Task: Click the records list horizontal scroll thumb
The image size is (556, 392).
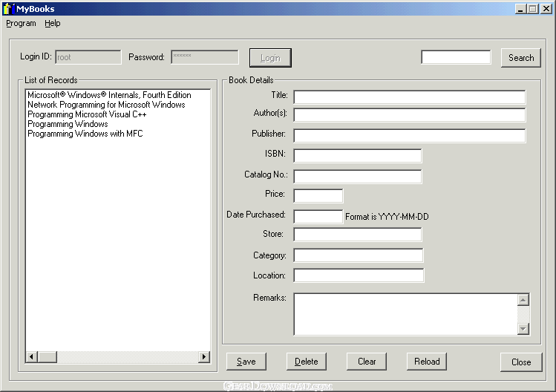Action: pyautogui.click(x=48, y=357)
